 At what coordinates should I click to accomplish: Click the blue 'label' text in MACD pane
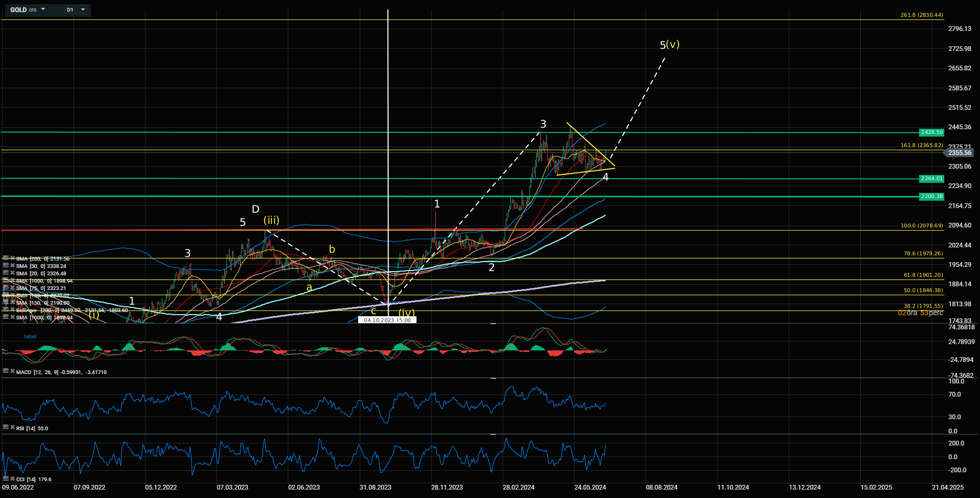(30, 336)
